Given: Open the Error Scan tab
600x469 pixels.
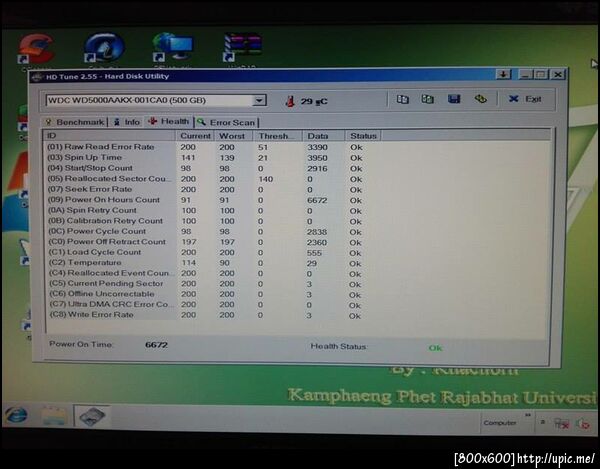Looking at the screenshot, I should (227, 122).
